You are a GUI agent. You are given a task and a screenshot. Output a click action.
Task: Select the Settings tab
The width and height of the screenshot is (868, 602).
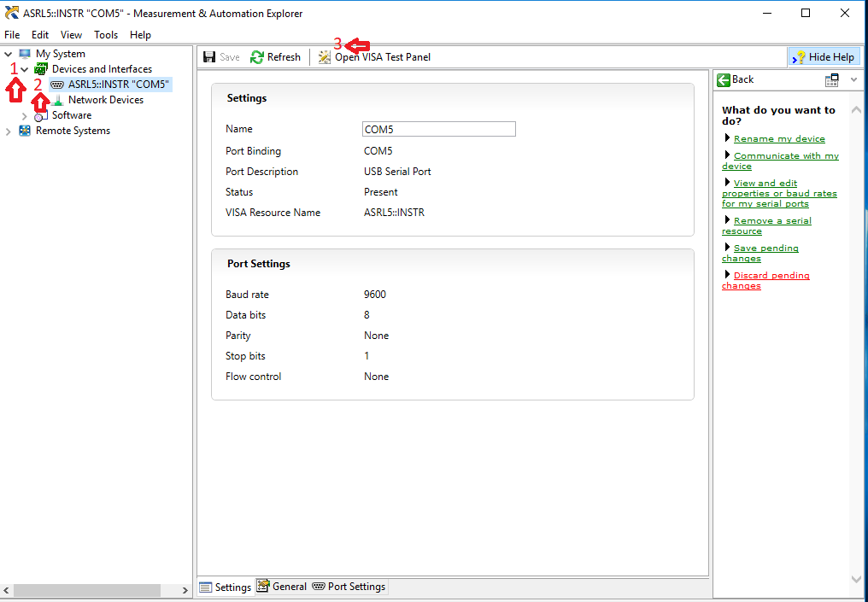click(226, 587)
